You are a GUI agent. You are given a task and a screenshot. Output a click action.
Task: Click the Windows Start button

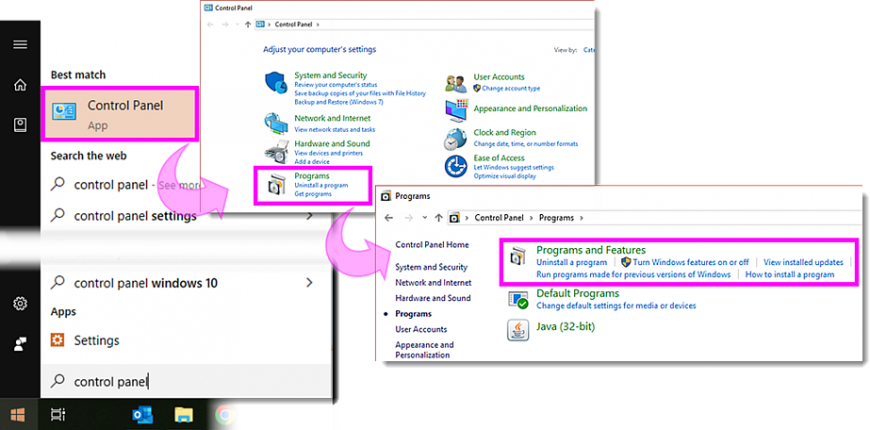[17, 414]
